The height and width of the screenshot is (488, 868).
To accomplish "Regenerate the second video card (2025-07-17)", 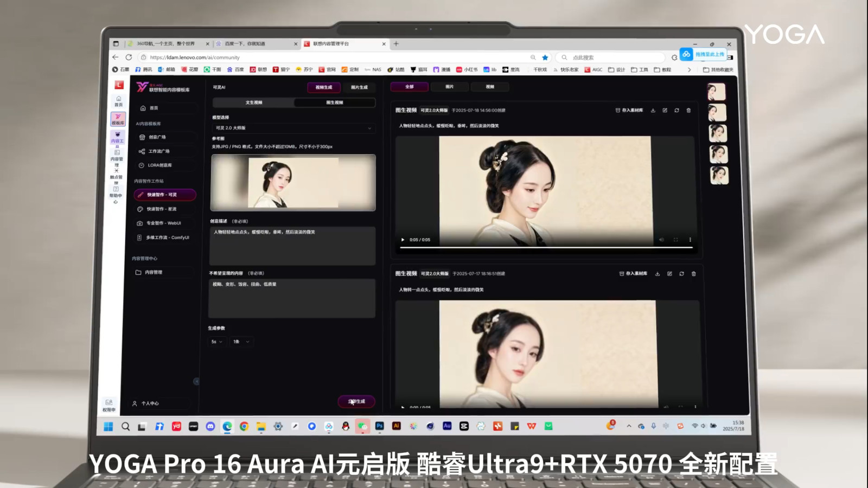I will tap(682, 274).
